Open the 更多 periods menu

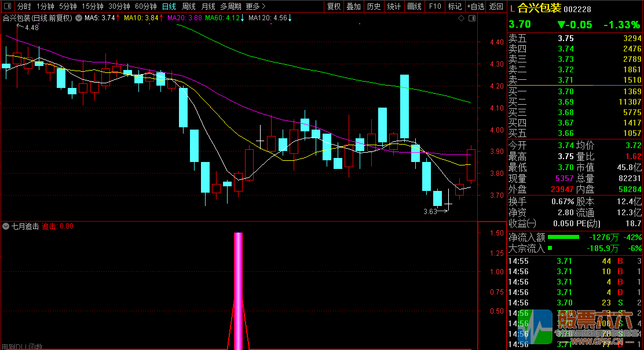(x=255, y=7)
